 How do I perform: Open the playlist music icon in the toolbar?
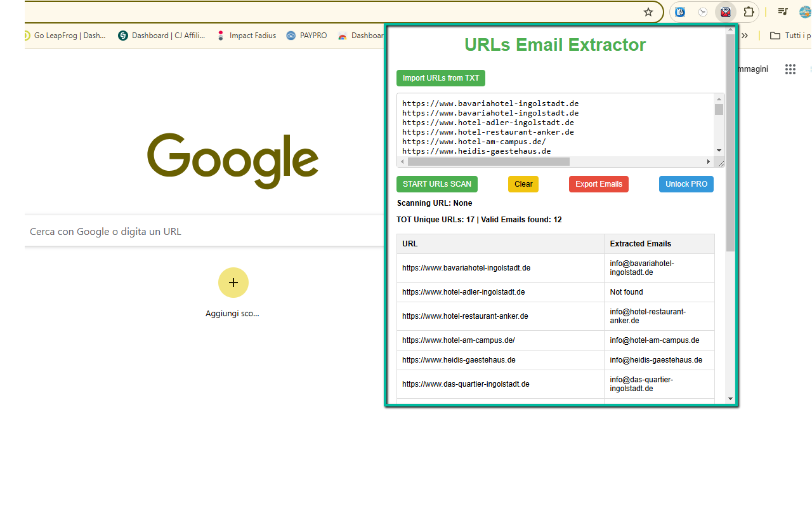pyautogui.click(x=782, y=11)
